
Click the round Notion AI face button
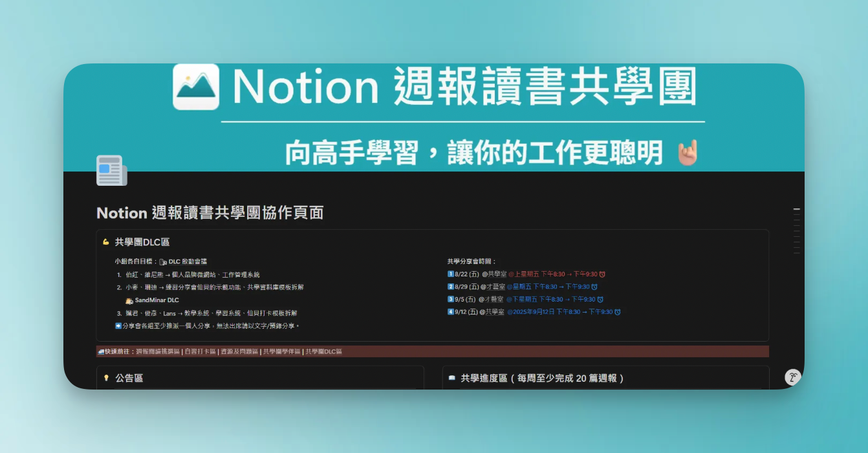793,378
